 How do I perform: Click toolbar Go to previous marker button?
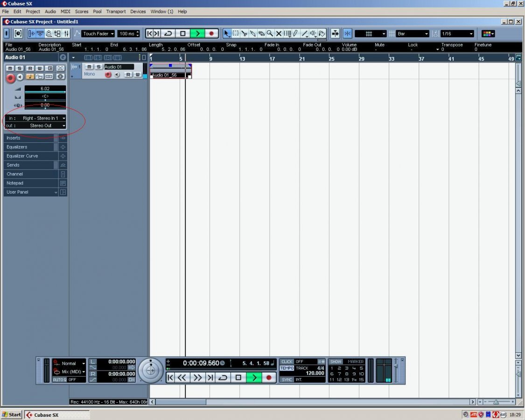click(149, 34)
